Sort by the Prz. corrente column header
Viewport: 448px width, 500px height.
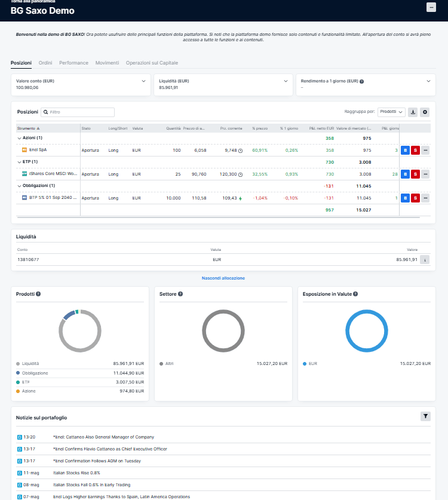[231, 128]
